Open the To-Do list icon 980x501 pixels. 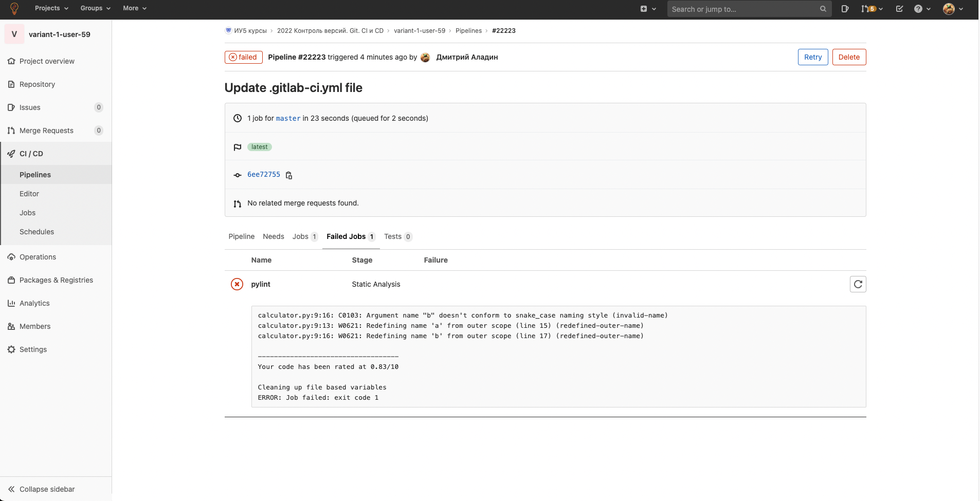coord(899,9)
